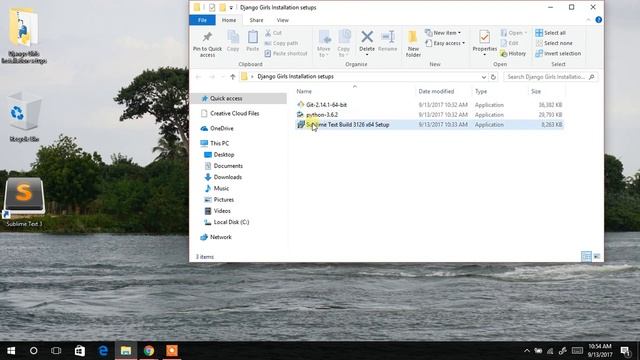The width and height of the screenshot is (640, 360).
Task: Click the Rename ribbon icon
Action: pos(387,37)
